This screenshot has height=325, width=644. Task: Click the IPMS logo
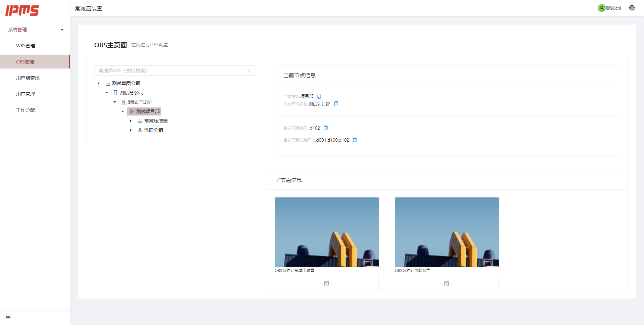[x=22, y=10]
